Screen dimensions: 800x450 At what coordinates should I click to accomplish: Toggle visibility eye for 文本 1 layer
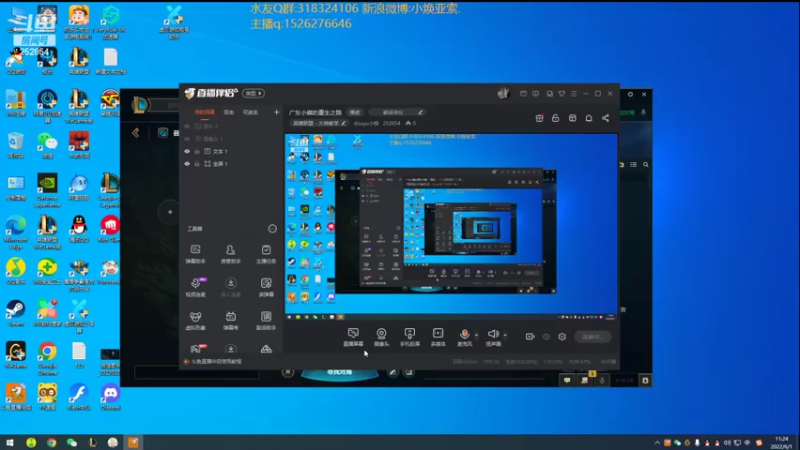point(187,152)
